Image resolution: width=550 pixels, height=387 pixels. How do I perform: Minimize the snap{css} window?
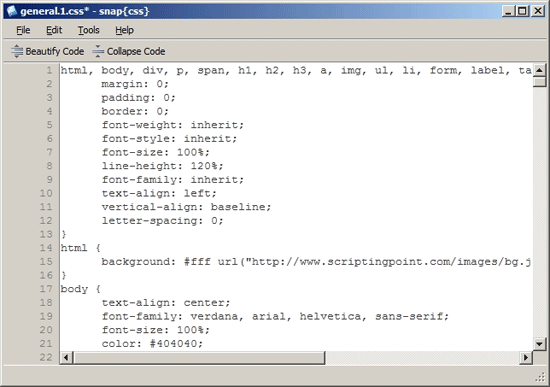click(x=508, y=11)
